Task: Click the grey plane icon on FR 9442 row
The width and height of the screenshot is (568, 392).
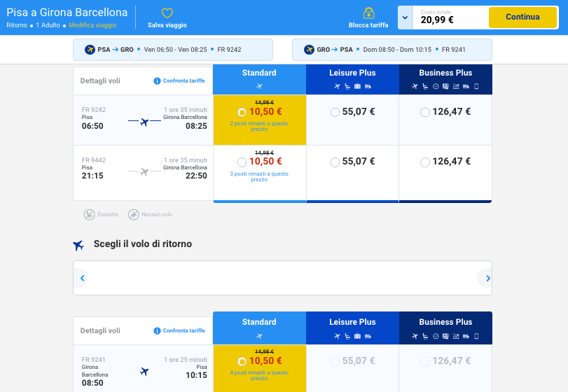Action: click(x=144, y=171)
